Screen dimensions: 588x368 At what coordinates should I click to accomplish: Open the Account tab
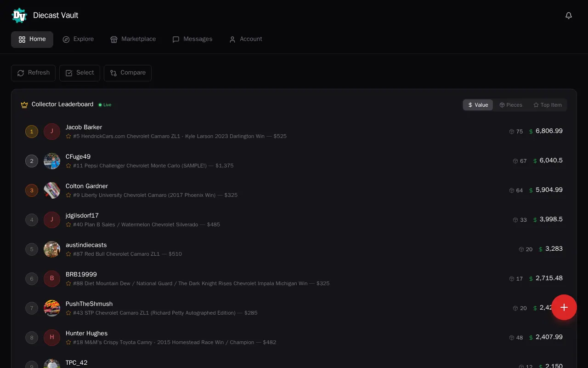click(x=246, y=40)
